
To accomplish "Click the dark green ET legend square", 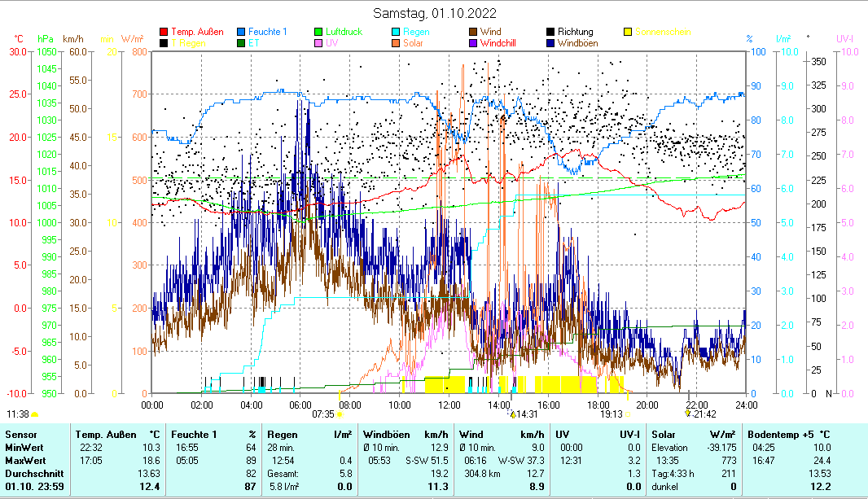I will pyautogui.click(x=242, y=42).
